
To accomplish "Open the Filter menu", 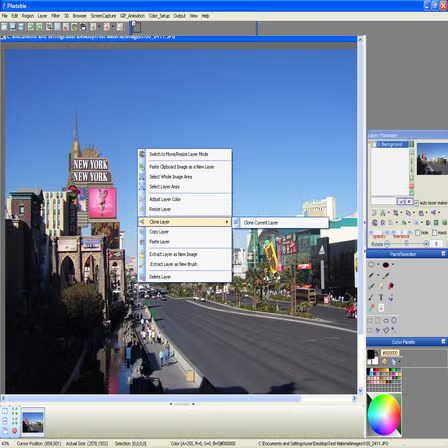I will click(x=55, y=16).
